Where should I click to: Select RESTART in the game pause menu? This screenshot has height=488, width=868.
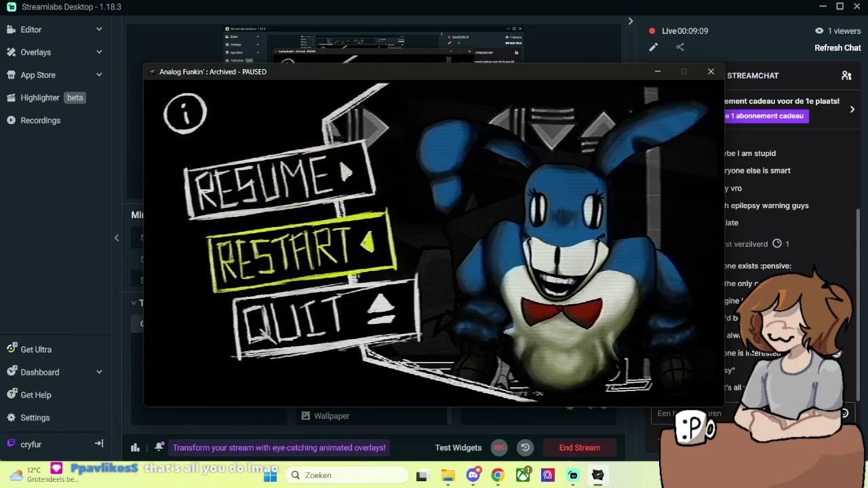pos(302,251)
